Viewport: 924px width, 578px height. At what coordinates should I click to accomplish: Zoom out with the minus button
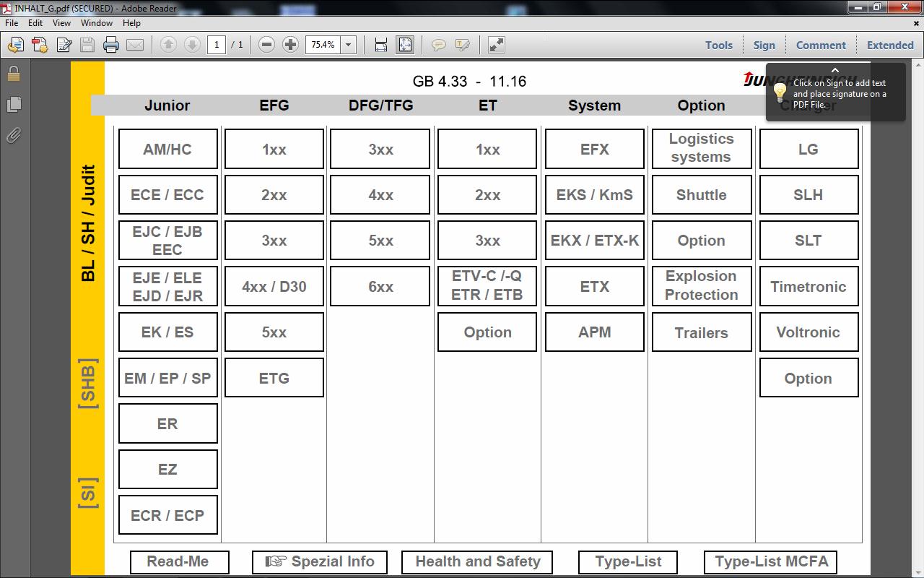pos(266,45)
